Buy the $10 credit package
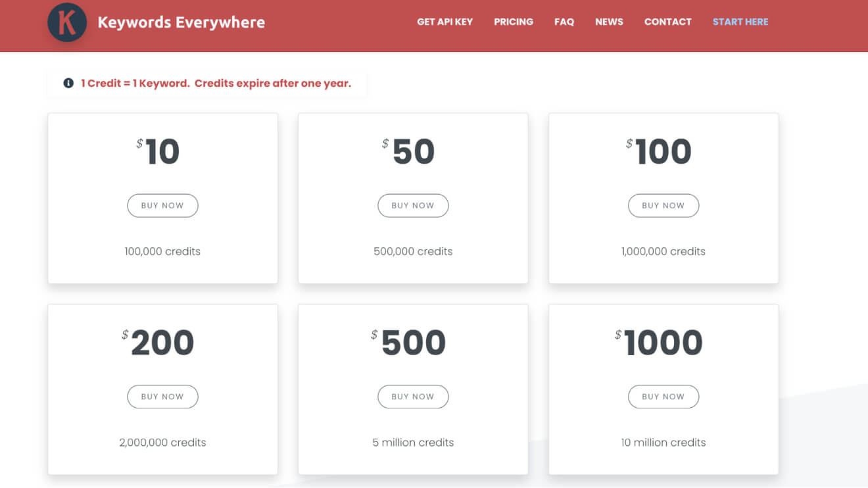This screenshot has width=868, height=488. [x=162, y=205]
